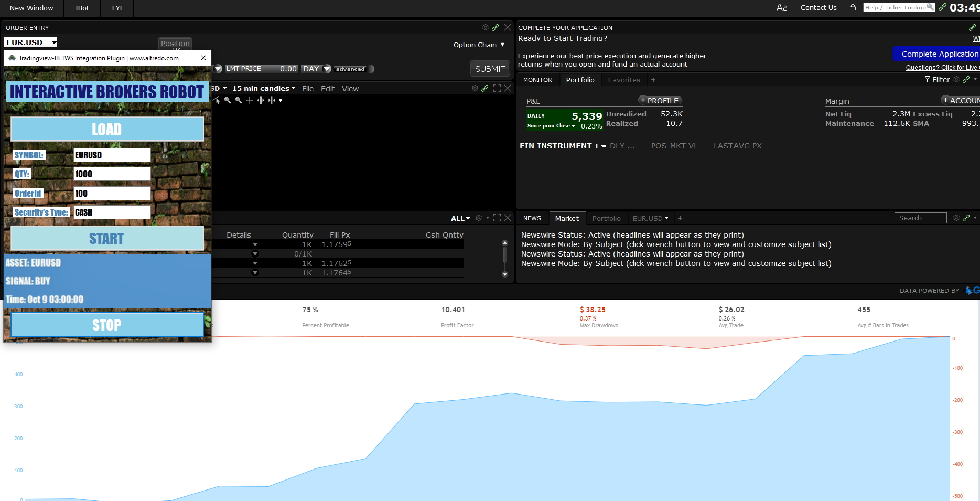
Task: Click the LOAD button in robot plugin
Action: coord(107,129)
